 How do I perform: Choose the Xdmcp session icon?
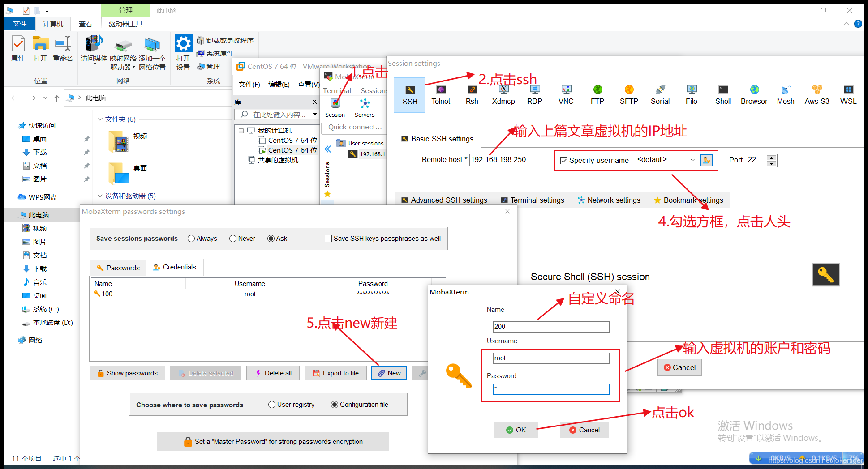503,95
